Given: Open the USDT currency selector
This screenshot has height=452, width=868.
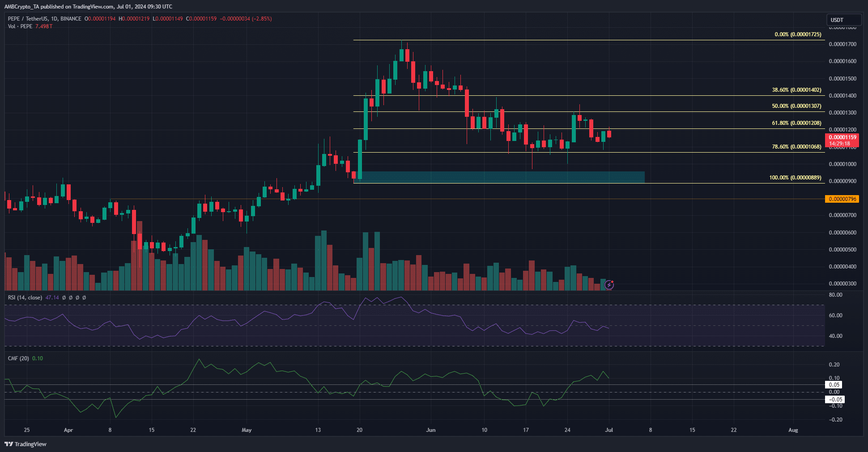Looking at the screenshot, I should tap(843, 20).
